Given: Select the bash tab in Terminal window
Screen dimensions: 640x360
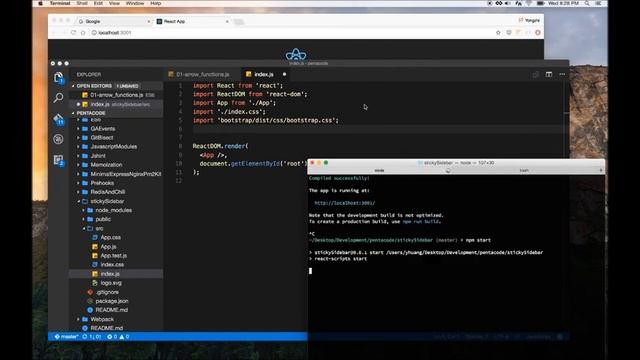Looking at the screenshot, I should pos(524,170).
